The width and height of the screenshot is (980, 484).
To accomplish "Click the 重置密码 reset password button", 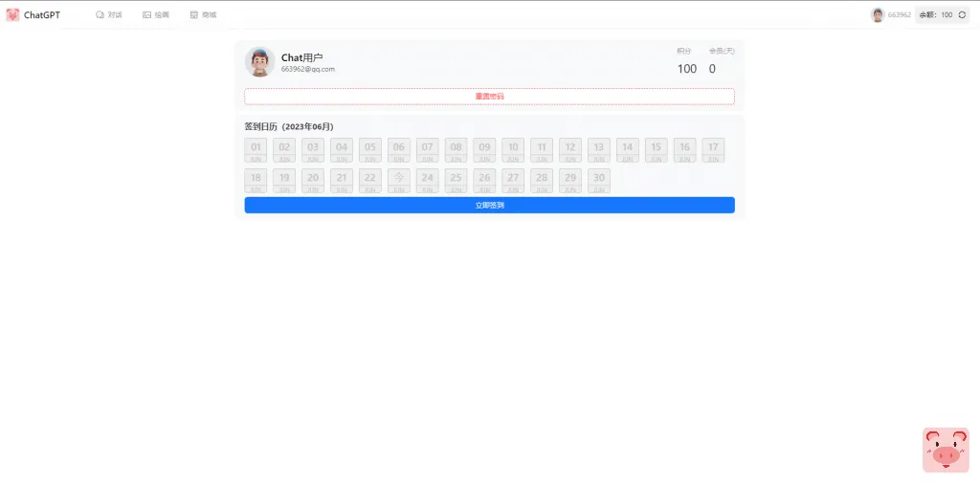I will 489,97.
